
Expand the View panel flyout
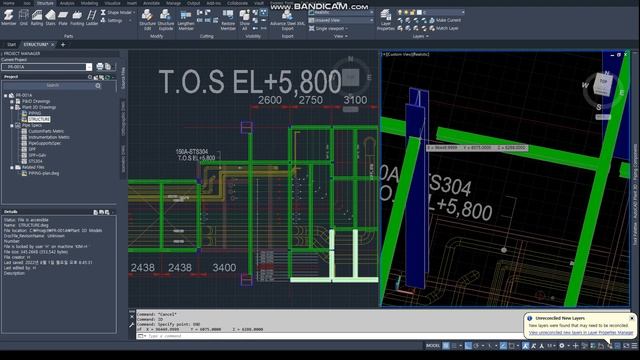click(341, 36)
